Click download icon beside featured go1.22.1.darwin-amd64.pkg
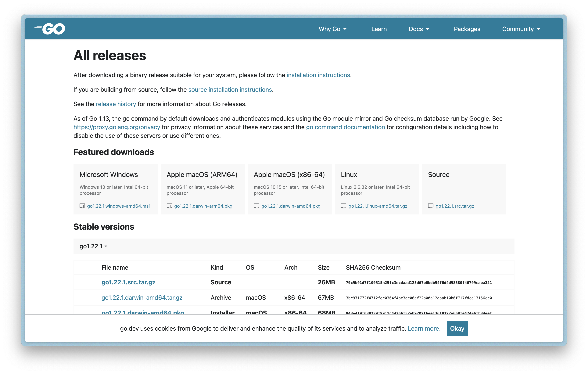The width and height of the screenshot is (588, 374). click(256, 206)
